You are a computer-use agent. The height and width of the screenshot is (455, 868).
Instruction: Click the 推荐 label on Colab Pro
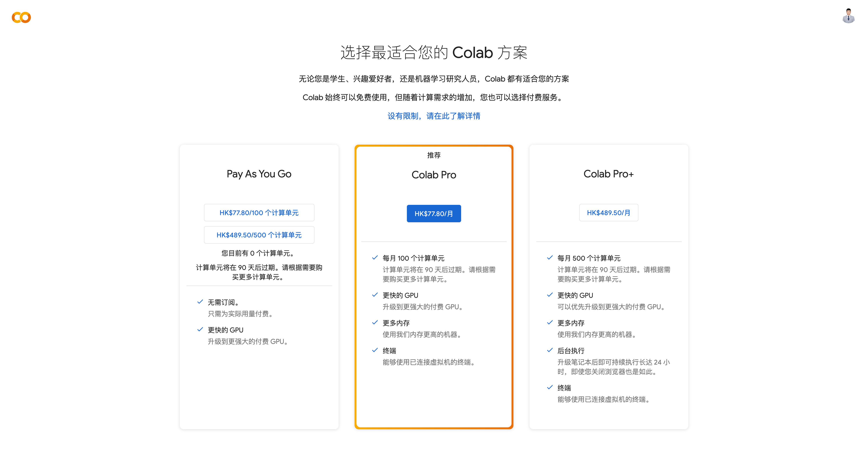coord(434,155)
